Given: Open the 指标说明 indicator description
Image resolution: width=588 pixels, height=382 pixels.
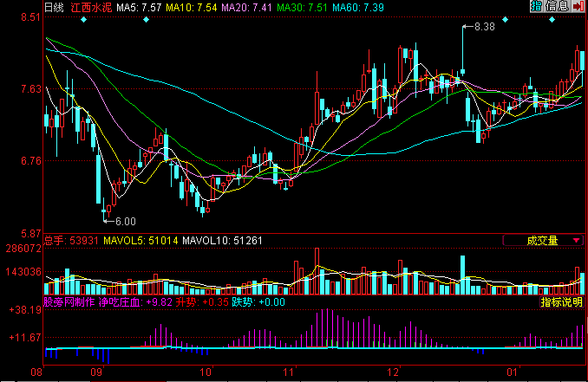Looking at the screenshot, I should point(561,302).
